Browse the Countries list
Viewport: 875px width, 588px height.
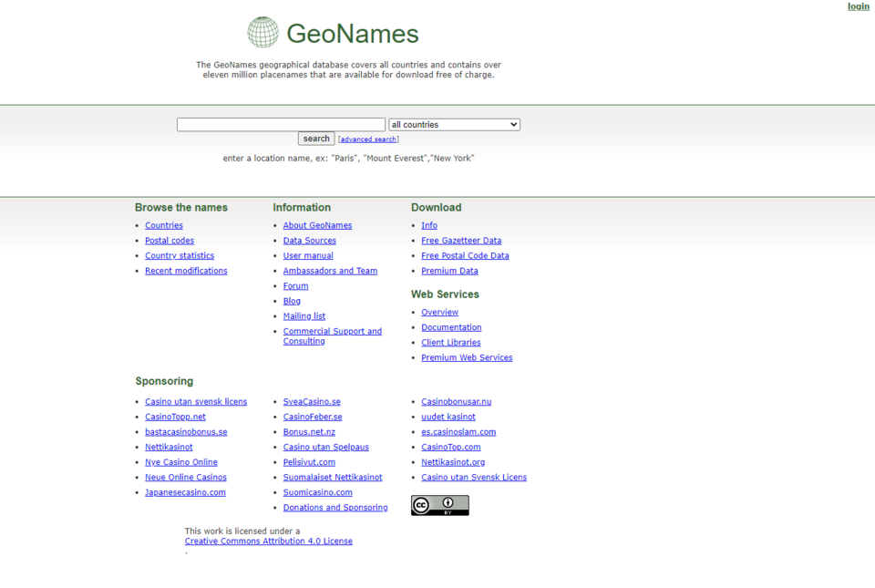(164, 225)
